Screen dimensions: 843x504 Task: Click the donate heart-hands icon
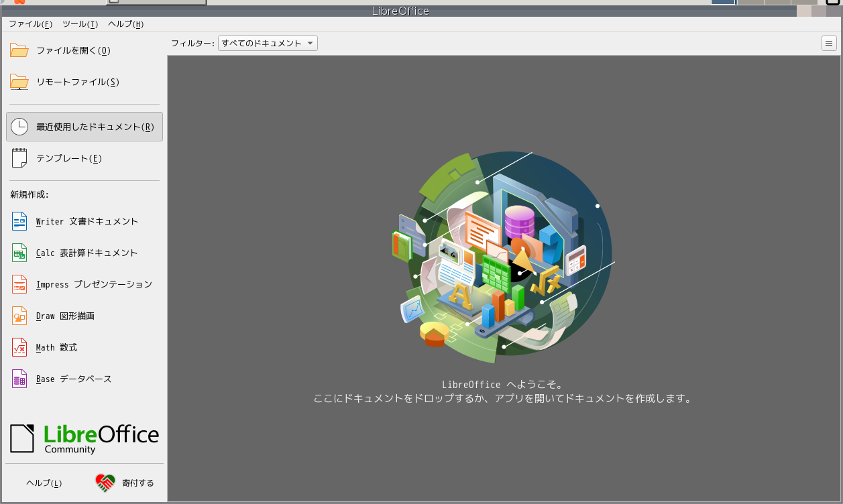[104, 482]
